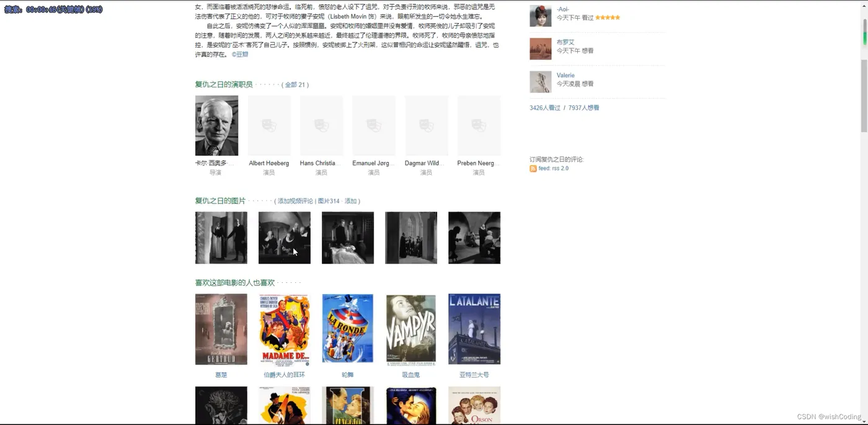
Task: Open Valerie user avatar
Action: pyautogui.click(x=540, y=82)
